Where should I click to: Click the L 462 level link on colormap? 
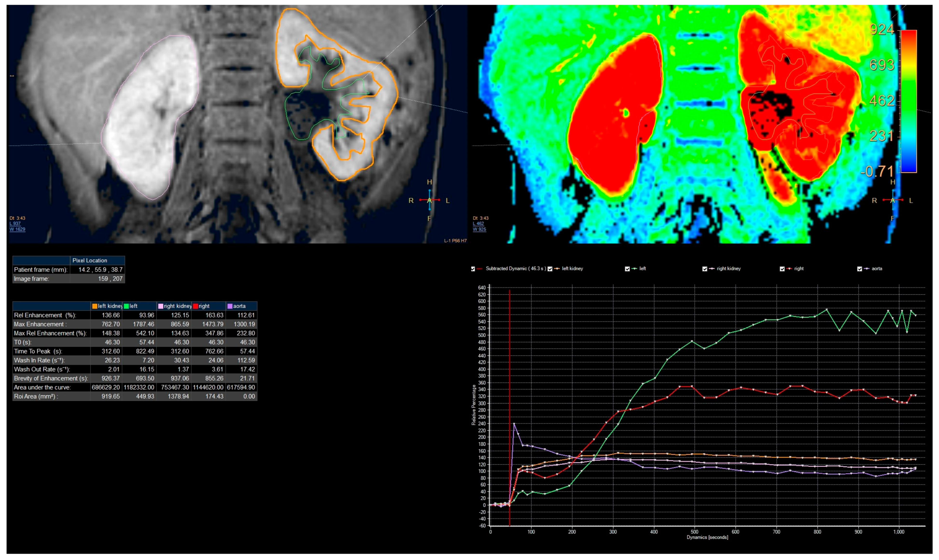pyautogui.click(x=478, y=223)
